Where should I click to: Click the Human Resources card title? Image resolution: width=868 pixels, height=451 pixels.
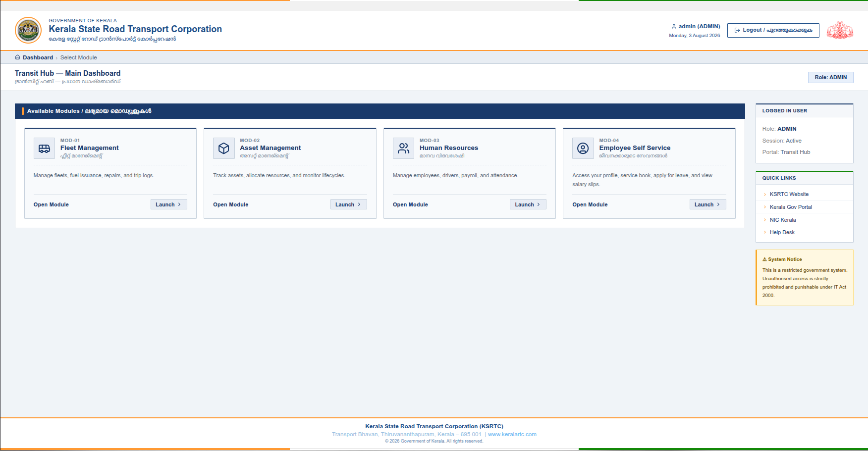[449, 148]
